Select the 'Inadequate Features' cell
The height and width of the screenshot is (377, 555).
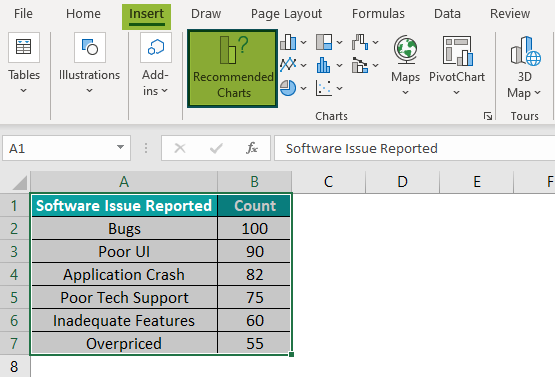point(124,321)
